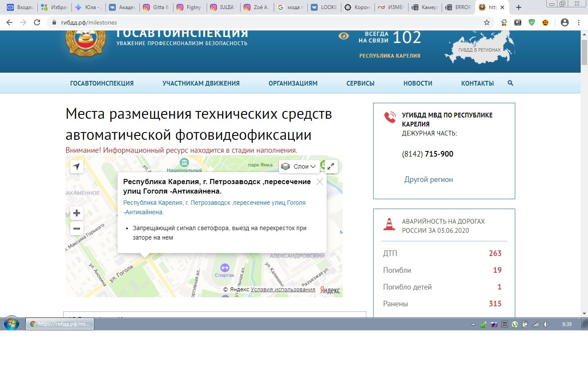Click the Другой регион link
588x382 pixels.
[x=428, y=179]
